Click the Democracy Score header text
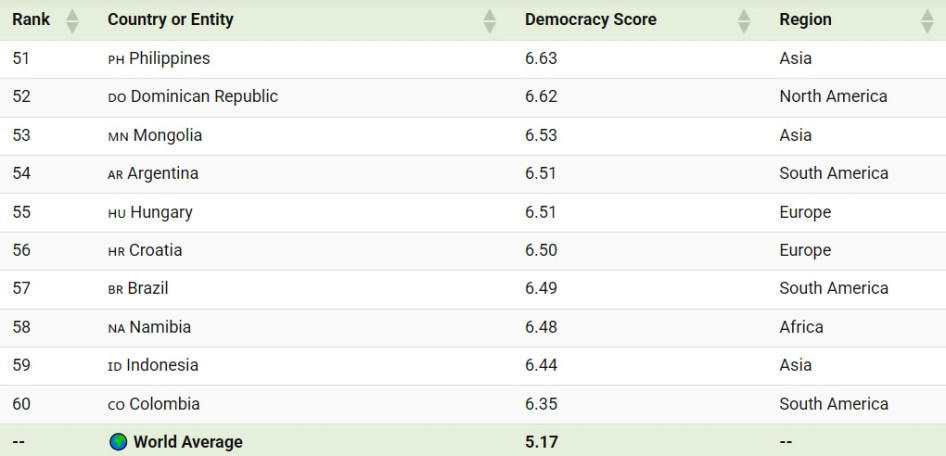 pyautogui.click(x=590, y=20)
